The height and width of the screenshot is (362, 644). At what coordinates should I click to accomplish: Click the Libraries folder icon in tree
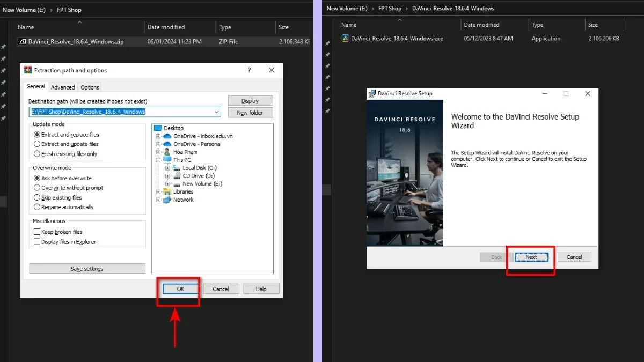166,191
